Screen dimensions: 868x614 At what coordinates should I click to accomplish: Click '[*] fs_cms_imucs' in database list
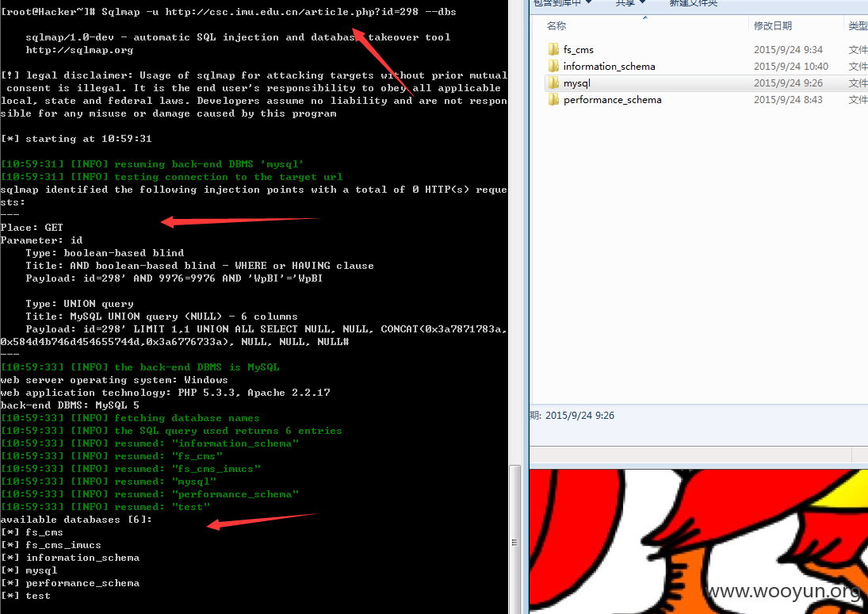pyautogui.click(x=51, y=545)
